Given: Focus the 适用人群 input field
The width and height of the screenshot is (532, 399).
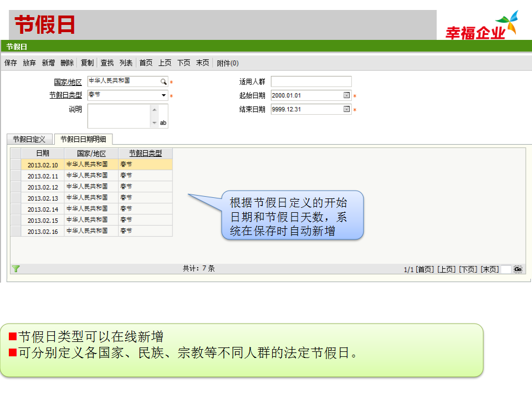Looking at the screenshot, I should click(x=311, y=81).
